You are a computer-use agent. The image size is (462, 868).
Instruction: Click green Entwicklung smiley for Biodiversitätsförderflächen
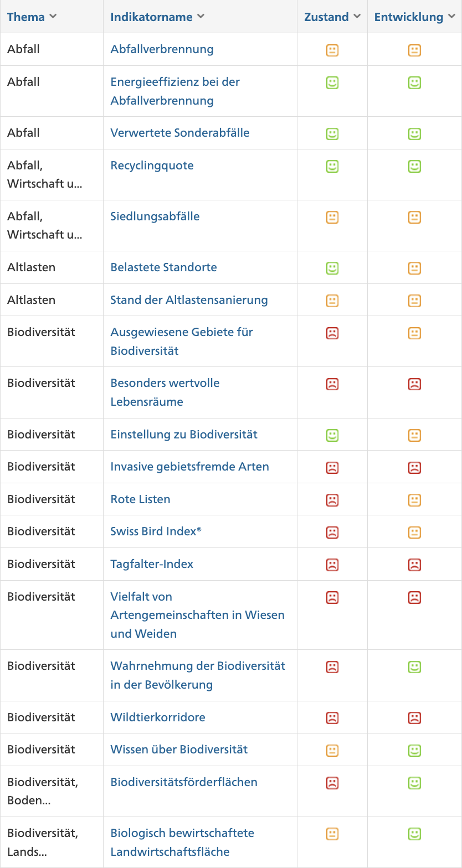[414, 783]
